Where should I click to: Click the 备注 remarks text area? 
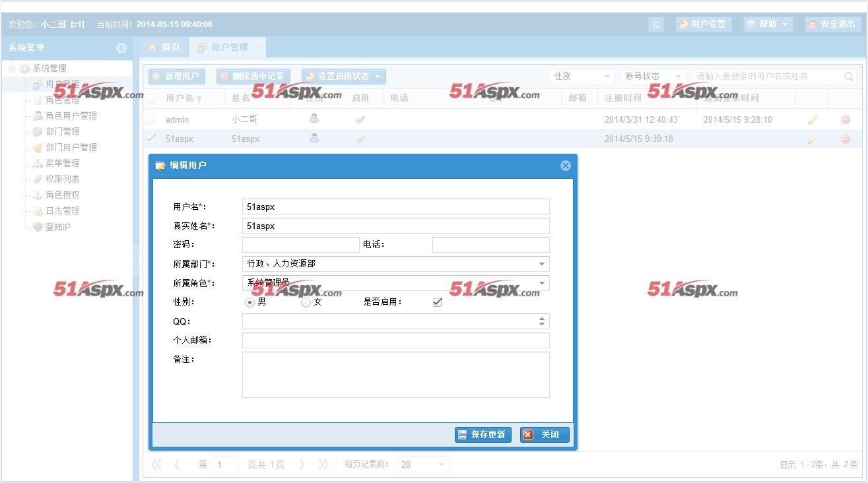coord(396,375)
